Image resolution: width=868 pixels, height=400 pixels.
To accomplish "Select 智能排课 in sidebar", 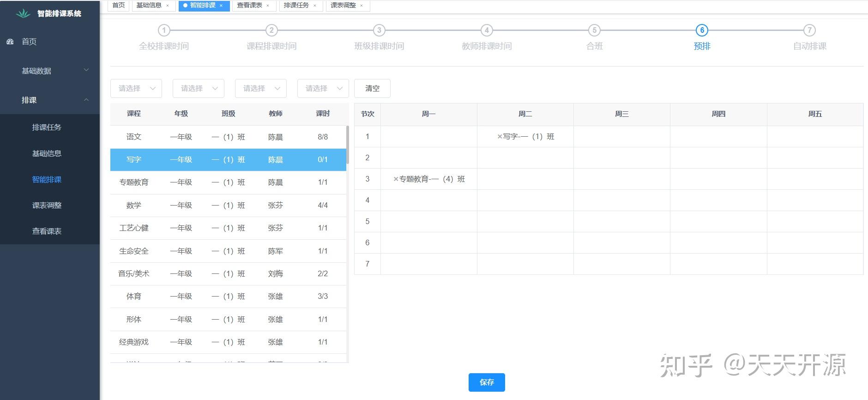I will tap(50, 179).
